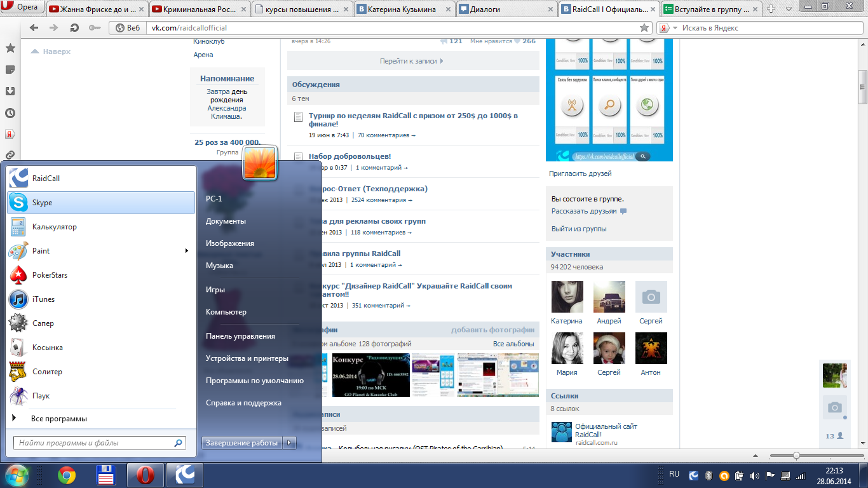The height and width of the screenshot is (488, 868).
Task: Open Все альбомы link
Action: tap(513, 344)
